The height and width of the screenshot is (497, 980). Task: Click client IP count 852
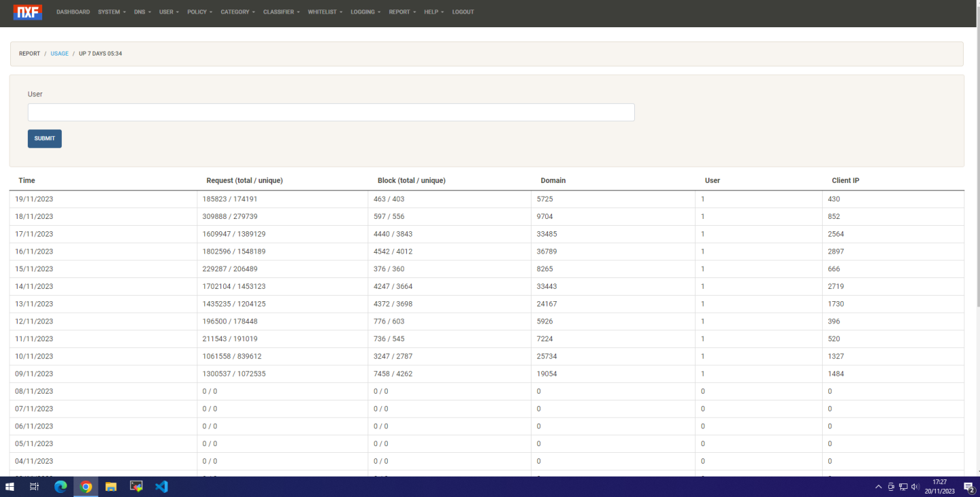834,217
